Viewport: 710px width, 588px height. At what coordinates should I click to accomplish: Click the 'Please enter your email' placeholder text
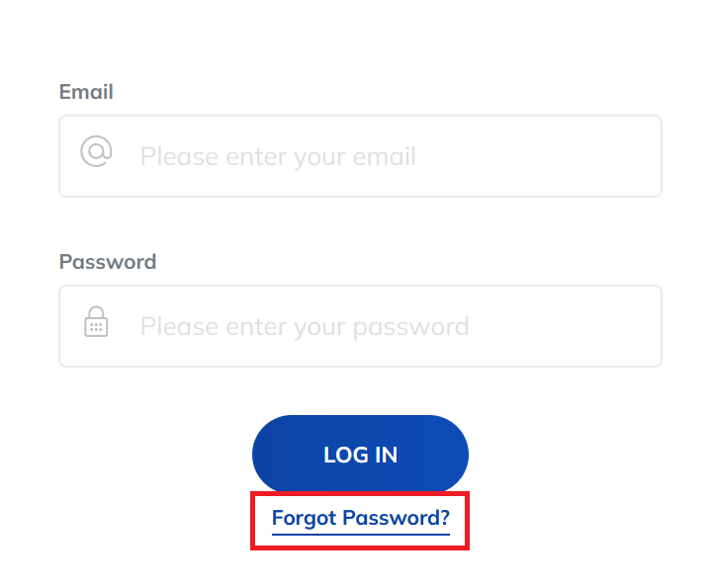tap(278, 157)
